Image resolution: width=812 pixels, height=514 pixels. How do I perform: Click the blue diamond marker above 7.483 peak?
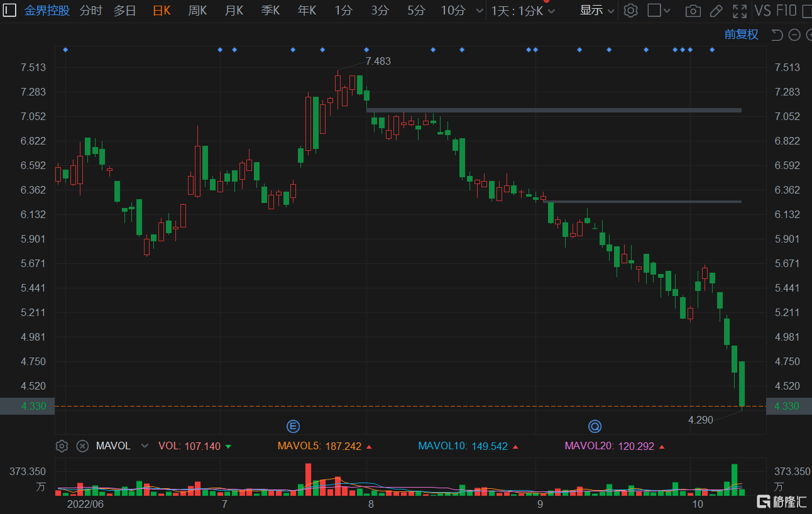click(x=366, y=50)
